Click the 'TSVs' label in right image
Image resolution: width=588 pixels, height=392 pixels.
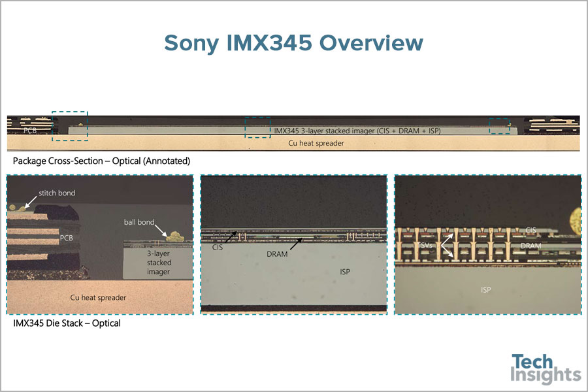(x=425, y=246)
